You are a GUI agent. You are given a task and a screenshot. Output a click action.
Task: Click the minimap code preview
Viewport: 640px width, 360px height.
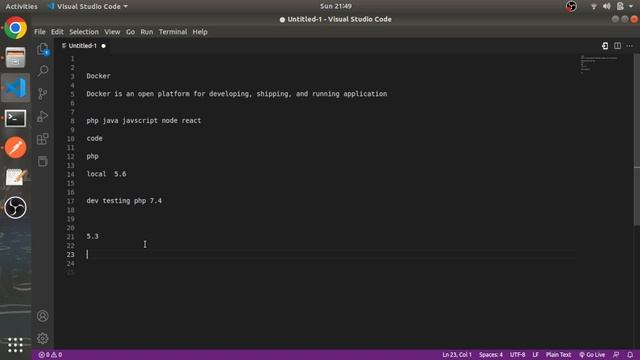(599, 64)
